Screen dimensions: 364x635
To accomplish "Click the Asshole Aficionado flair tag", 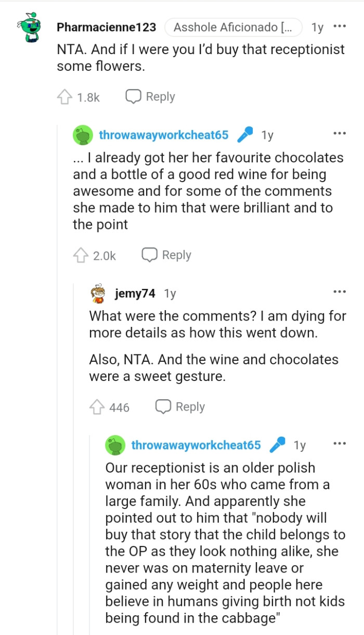I will coord(233,27).
